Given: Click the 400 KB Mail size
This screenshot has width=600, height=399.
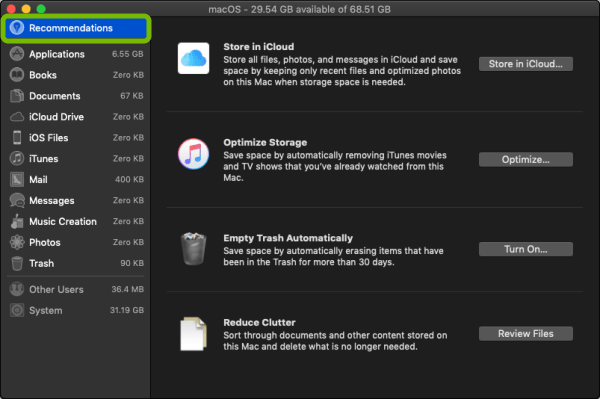Looking at the screenshot, I should click(129, 179).
